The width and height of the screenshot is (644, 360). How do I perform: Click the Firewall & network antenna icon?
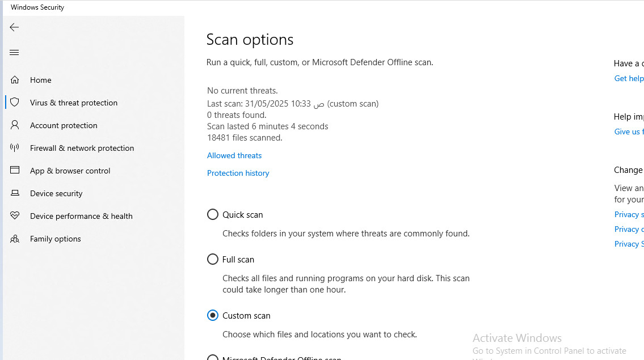(15, 148)
